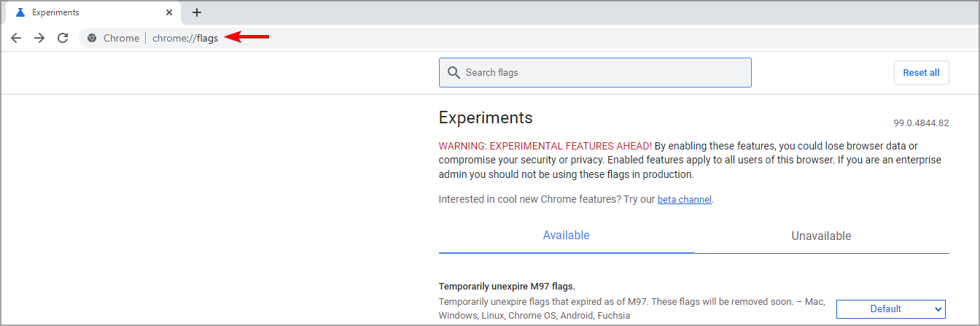Click the flask icon on Experiments tab
This screenshot has height=326, width=980.
tap(20, 12)
